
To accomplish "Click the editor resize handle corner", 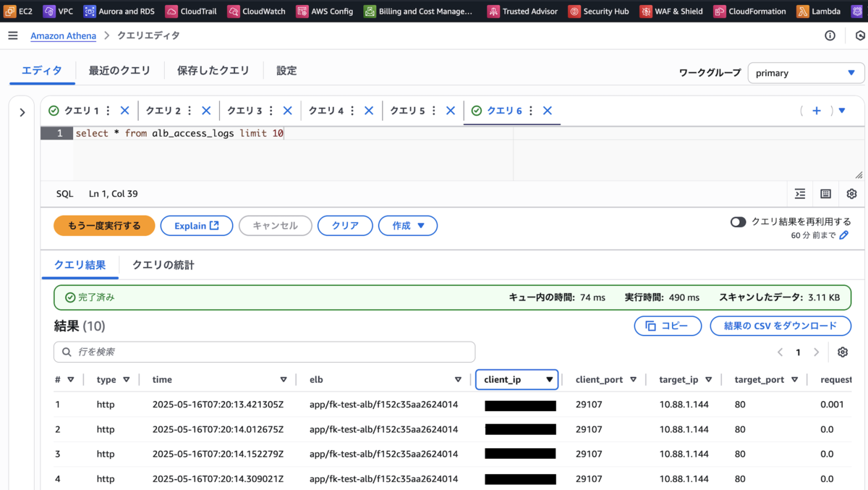I will pyautogui.click(x=859, y=175).
